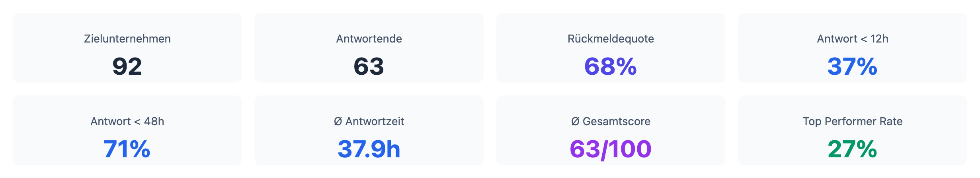980x178 pixels.
Task: Select the 63/100 score value
Action: coord(611,149)
